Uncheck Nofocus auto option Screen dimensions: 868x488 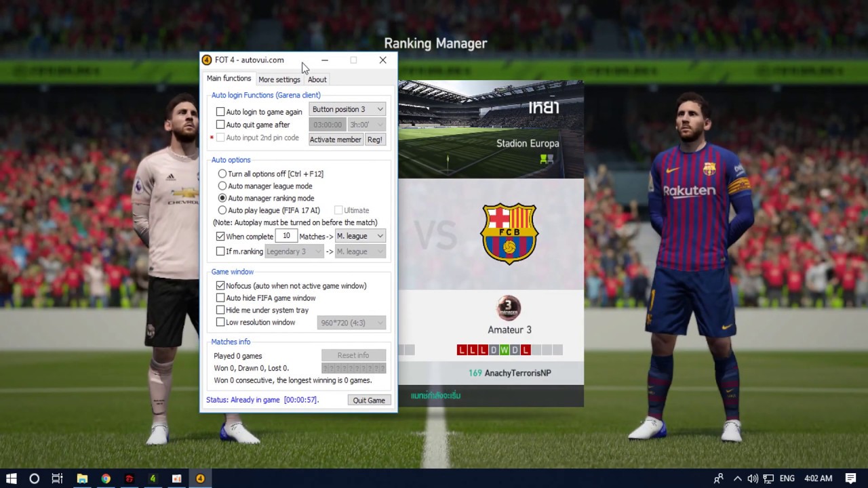(x=220, y=286)
